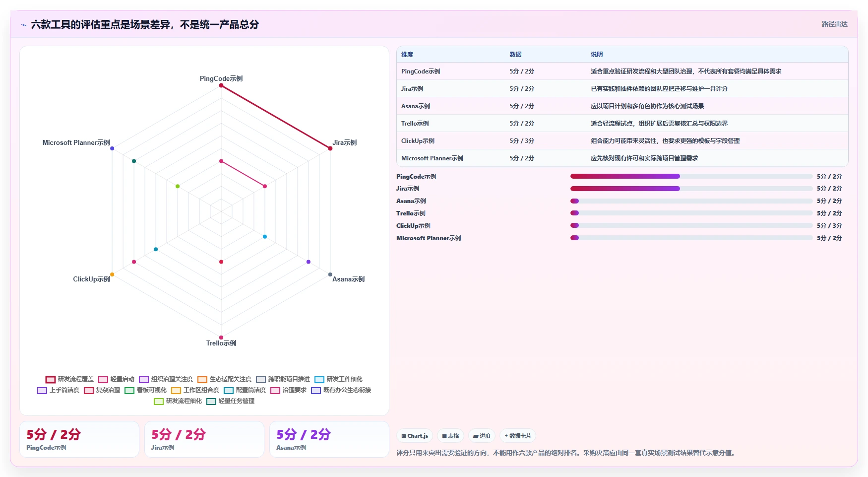Toggle the 既有办公生态衔接 legend series
Image resolution: width=868 pixels, height=477 pixels.
341,390
